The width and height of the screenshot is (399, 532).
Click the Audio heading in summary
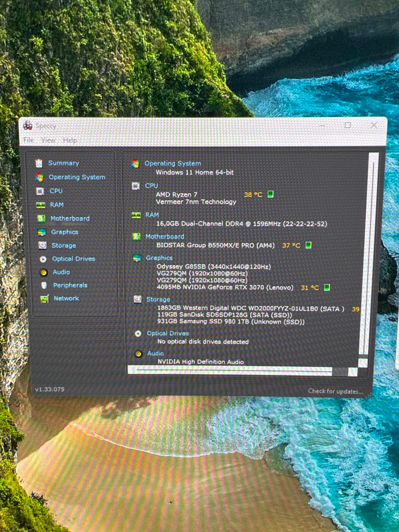155,353
